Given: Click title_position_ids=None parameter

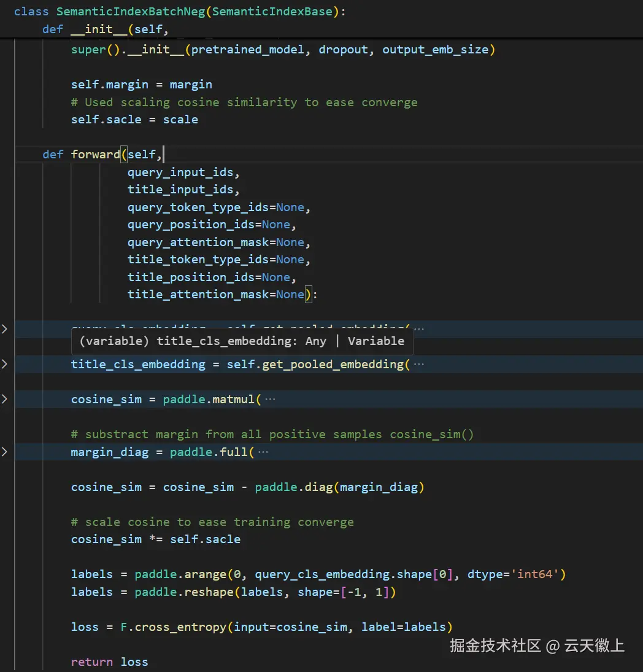Looking at the screenshot, I should tap(212, 277).
